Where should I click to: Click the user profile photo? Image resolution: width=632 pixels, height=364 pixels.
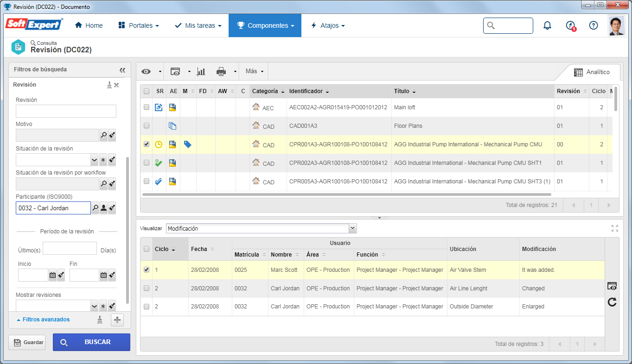tap(617, 26)
